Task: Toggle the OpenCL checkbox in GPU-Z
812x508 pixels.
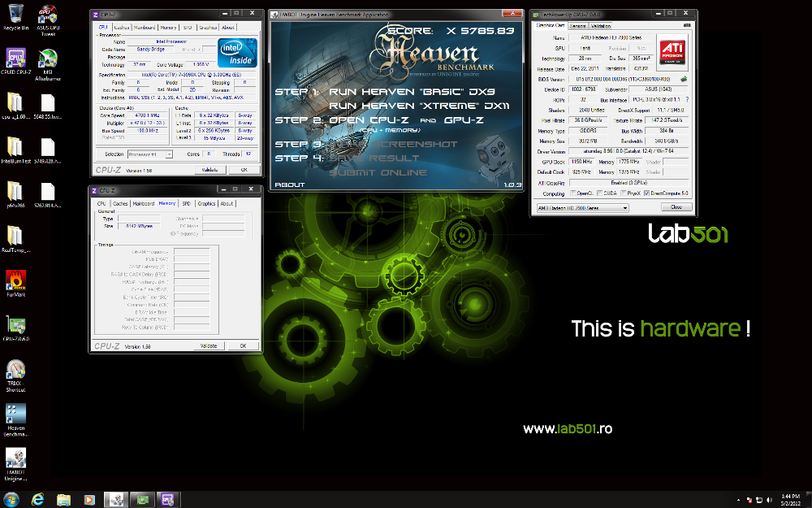Action: [x=573, y=193]
